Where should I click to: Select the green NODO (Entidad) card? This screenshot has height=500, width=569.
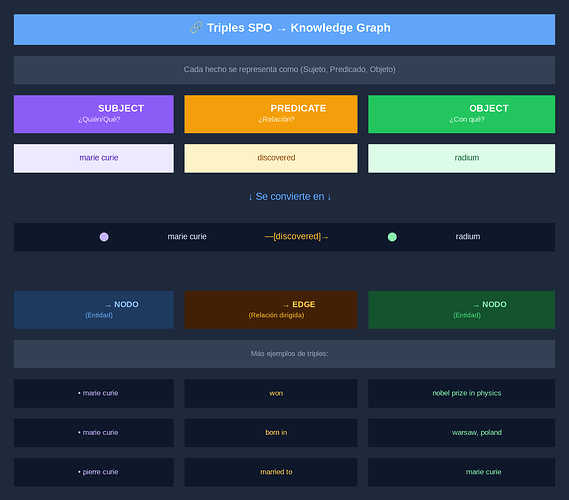(x=462, y=310)
